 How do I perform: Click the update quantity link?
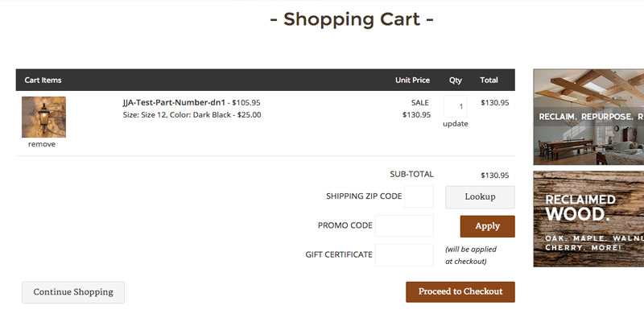click(x=455, y=124)
